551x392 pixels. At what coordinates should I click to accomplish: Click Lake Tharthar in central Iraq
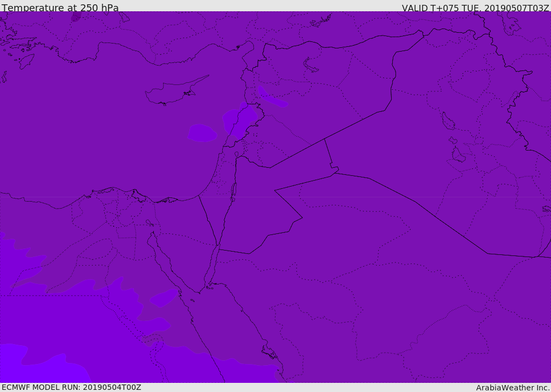(448, 122)
